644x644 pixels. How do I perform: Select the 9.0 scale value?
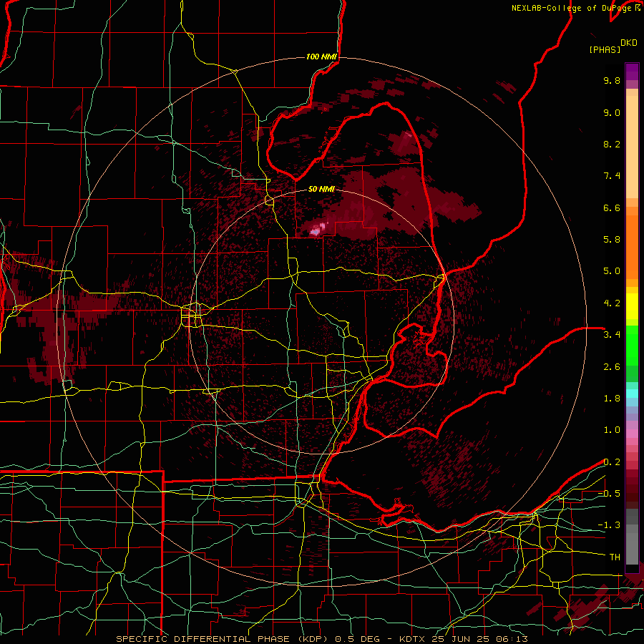tap(612, 112)
